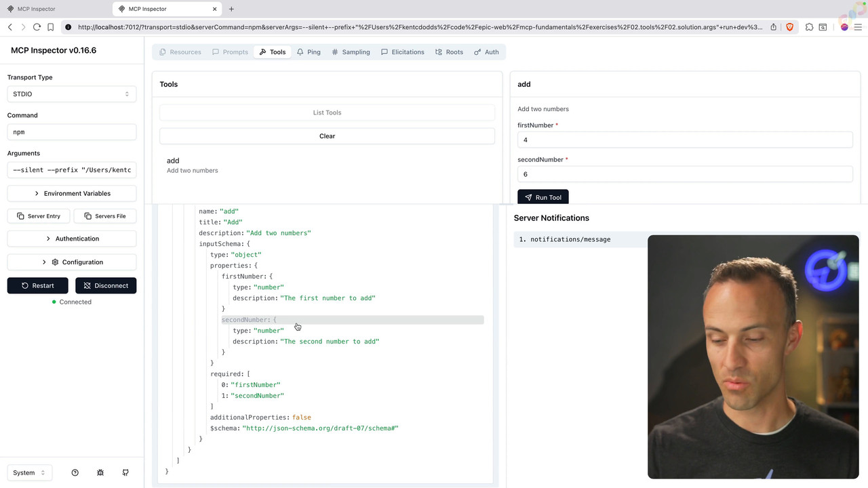Viewport: 868px width, 488px height.
Task: Expand the Authentication section
Action: tap(72, 239)
